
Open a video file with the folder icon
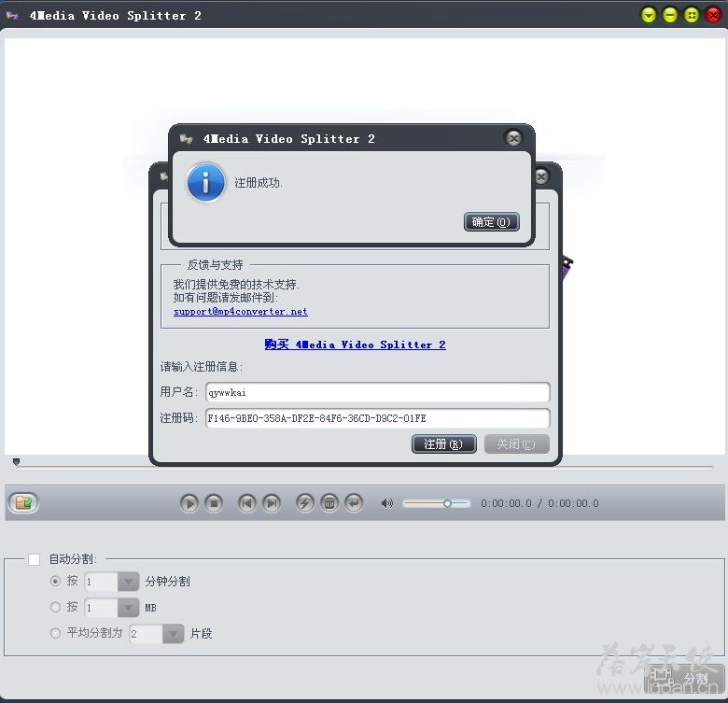pyautogui.click(x=23, y=503)
